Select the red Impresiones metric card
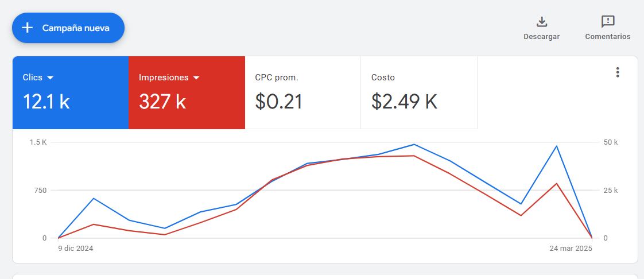Viewport: 644px width, 279px height. (x=187, y=92)
